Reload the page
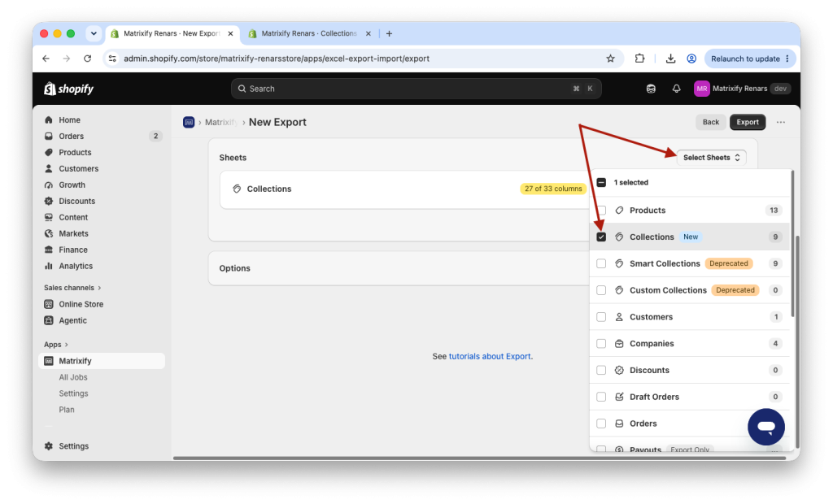Image resolution: width=833 pixels, height=504 pixels. 88,59
